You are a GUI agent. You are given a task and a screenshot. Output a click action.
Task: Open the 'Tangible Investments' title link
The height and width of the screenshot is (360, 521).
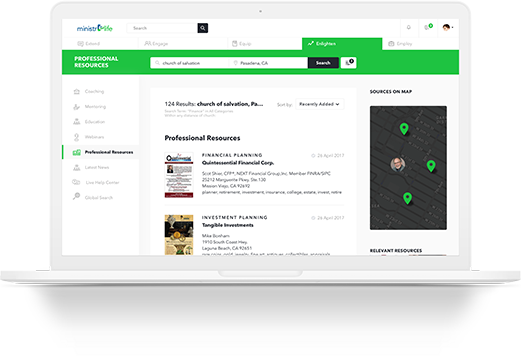tap(228, 225)
